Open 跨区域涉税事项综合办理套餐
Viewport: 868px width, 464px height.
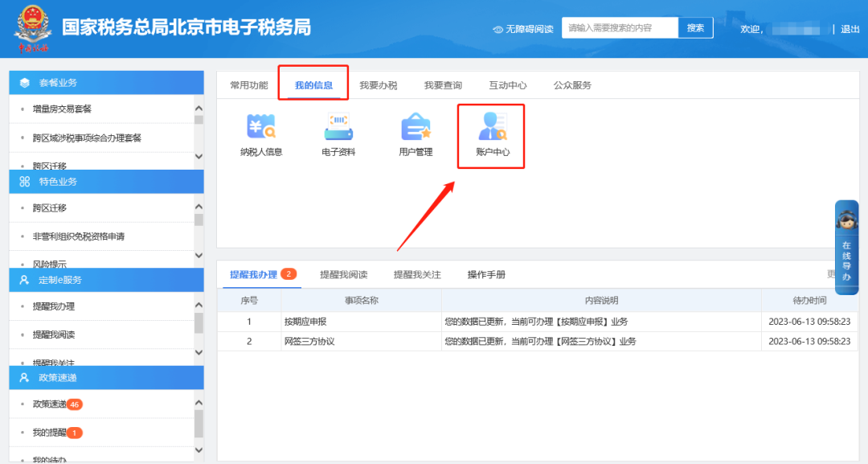point(87,138)
